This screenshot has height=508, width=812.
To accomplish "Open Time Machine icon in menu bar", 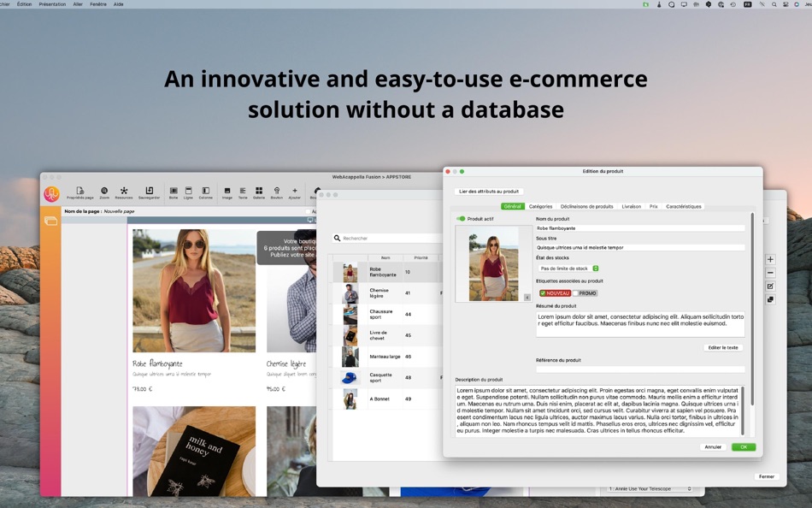I will click(x=733, y=4).
